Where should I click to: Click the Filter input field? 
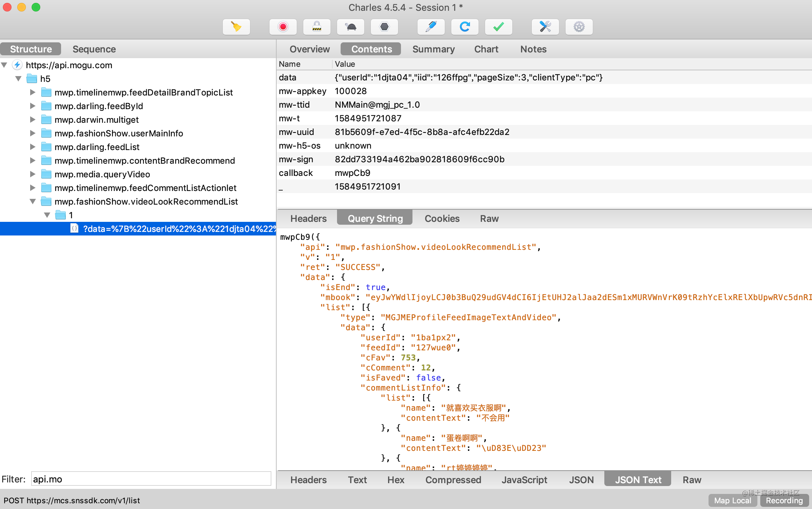click(151, 479)
